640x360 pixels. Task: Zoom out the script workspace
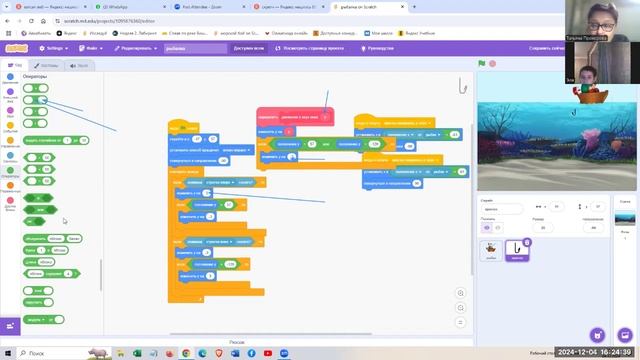point(460,308)
